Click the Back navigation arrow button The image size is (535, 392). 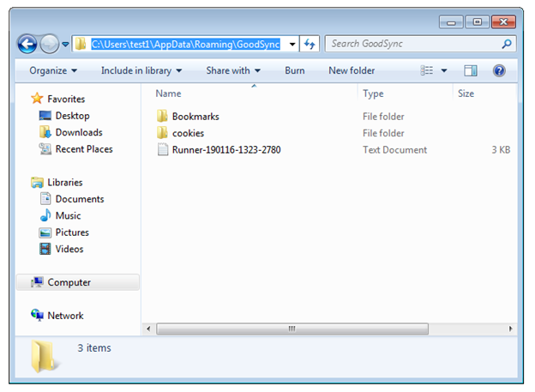click(x=27, y=44)
